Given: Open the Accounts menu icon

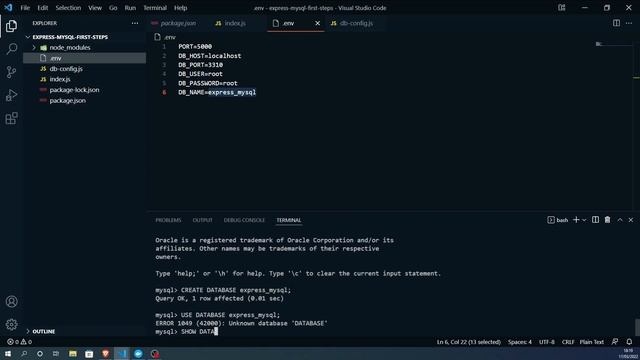Looking at the screenshot, I should (x=11, y=302).
